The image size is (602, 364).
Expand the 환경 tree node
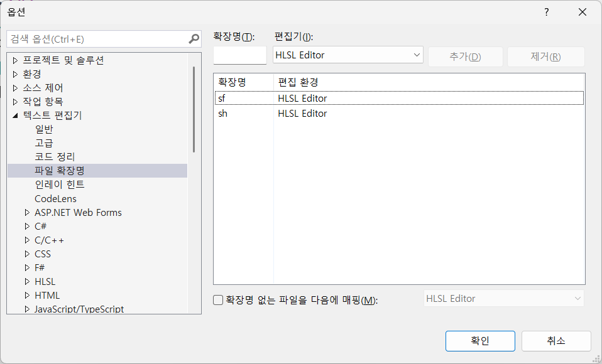(16, 74)
